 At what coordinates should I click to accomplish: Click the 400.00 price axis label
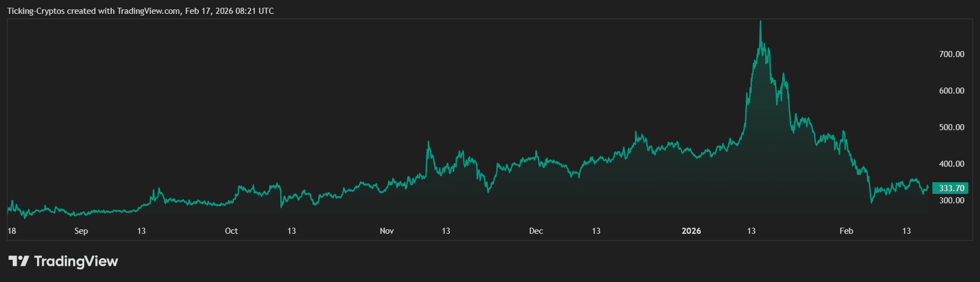point(951,164)
